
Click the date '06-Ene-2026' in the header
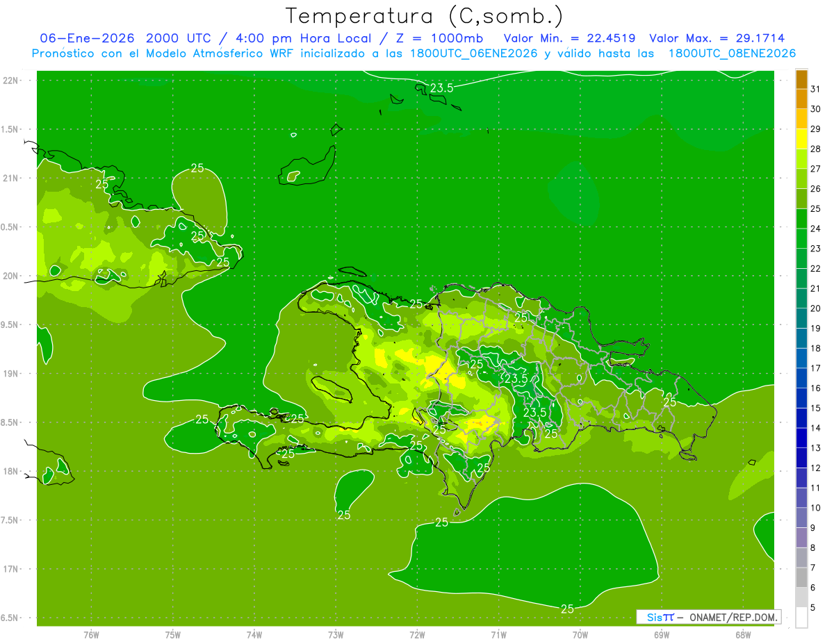(x=87, y=38)
